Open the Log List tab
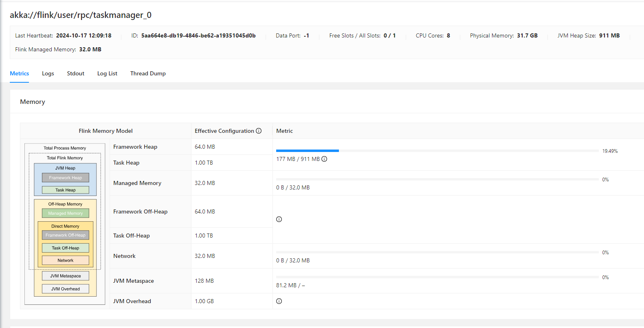644x328 pixels. coord(107,73)
